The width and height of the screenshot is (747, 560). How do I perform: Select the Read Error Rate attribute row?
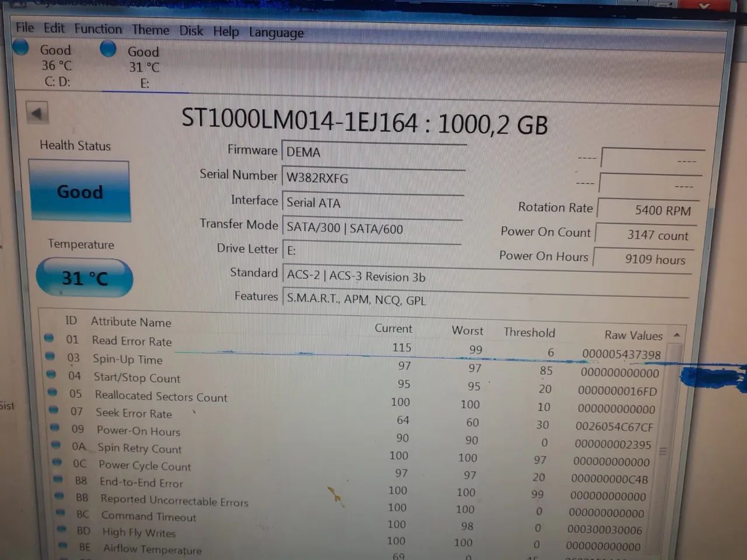(354, 346)
